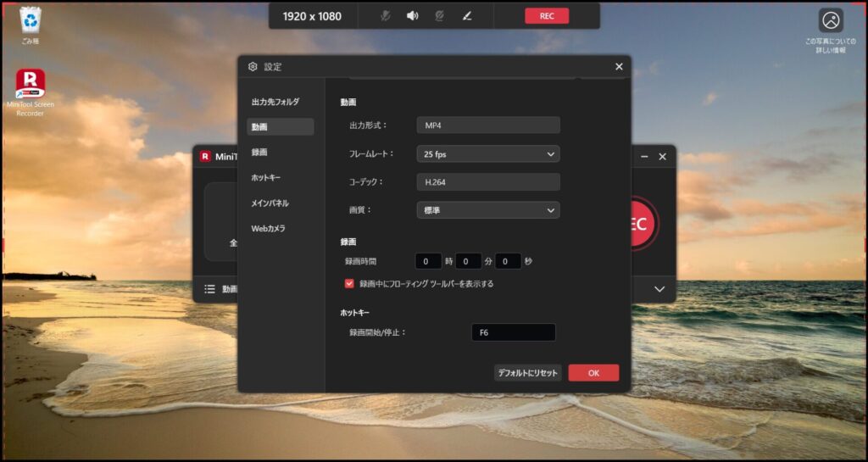
Task: Open the ごみ箱 recycle bin icon
Action: coord(30,25)
